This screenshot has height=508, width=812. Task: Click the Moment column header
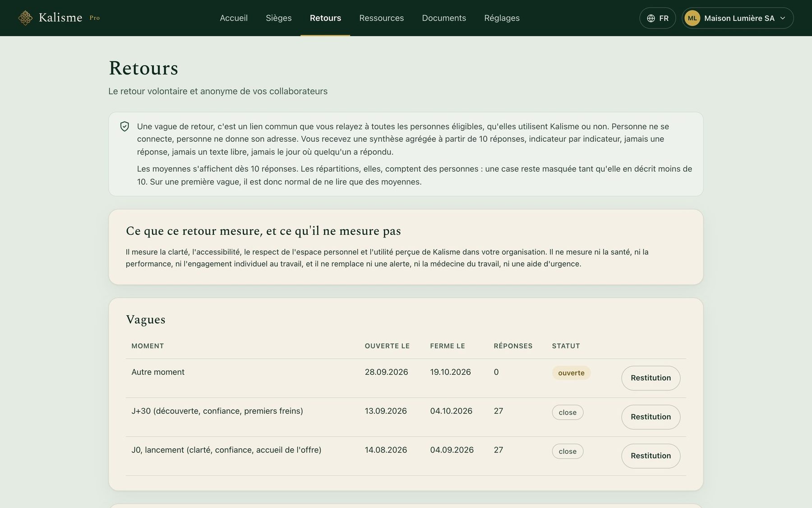click(148, 346)
